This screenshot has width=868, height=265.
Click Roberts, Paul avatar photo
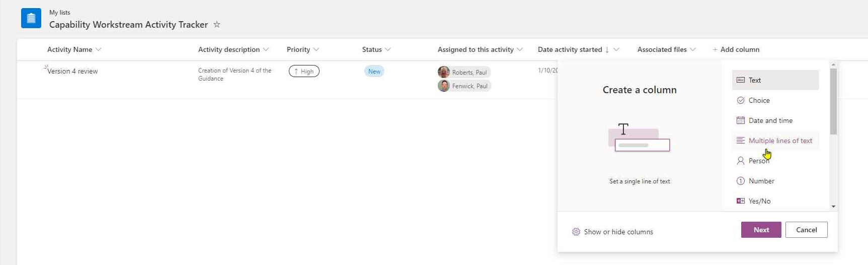(x=444, y=72)
